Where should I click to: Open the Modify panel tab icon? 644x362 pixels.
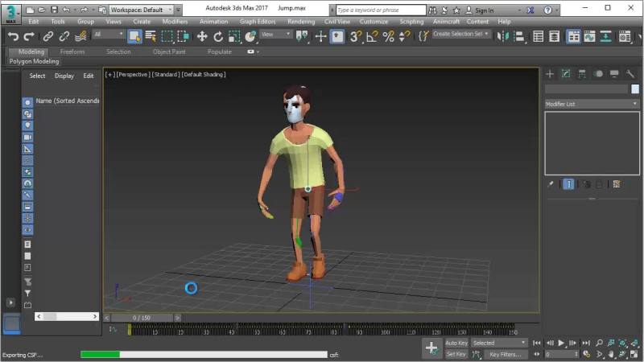[x=567, y=74]
